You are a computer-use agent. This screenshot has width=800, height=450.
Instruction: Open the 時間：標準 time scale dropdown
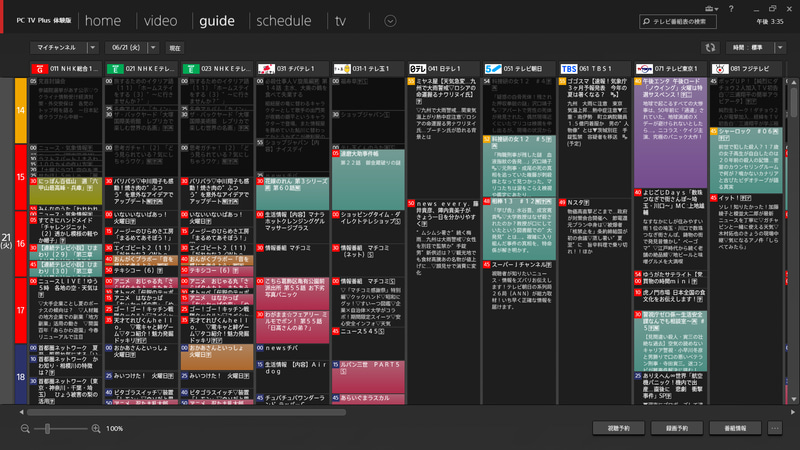pos(755,47)
